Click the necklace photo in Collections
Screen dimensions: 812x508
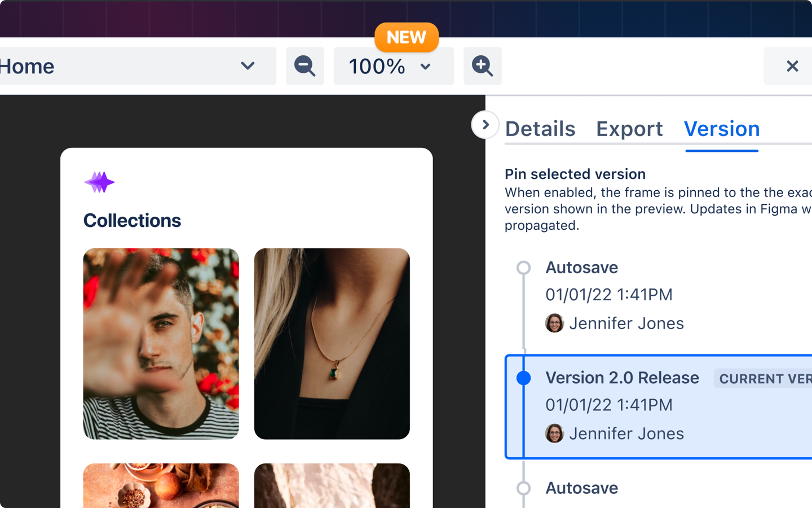click(332, 343)
